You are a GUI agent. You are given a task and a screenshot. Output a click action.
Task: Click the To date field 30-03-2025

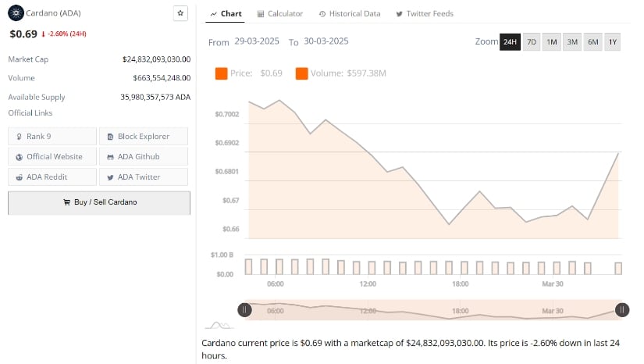[326, 41]
